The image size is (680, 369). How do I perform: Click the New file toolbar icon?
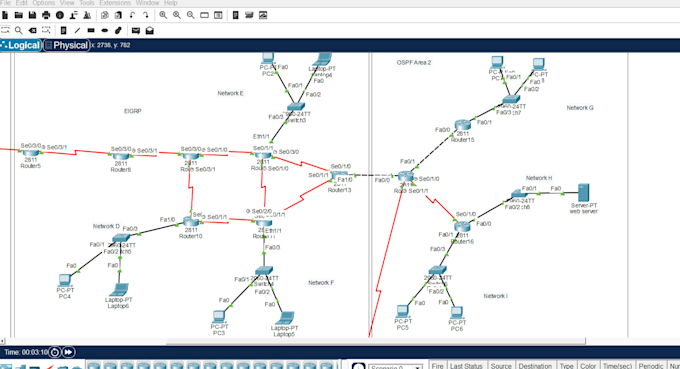coord(5,15)
